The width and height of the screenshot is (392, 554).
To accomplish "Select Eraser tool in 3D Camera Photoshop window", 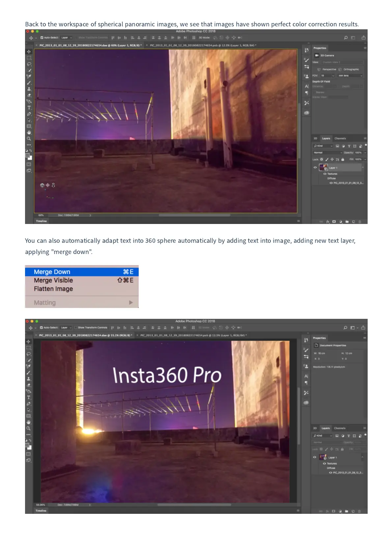I will pyautogui.click(x=29, y=95).
